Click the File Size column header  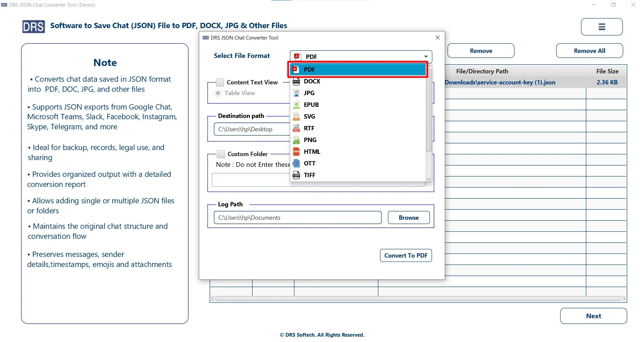tap(607, 71)
